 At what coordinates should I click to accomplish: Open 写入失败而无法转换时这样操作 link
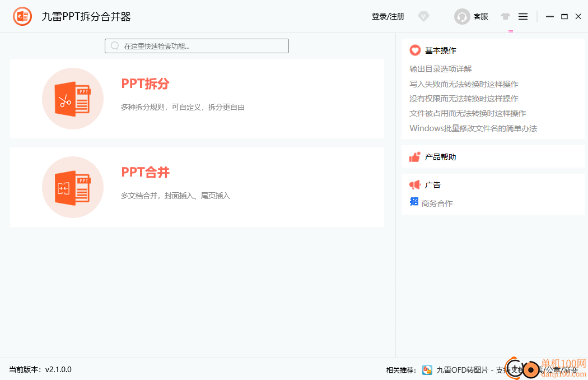tap(464, 84)
